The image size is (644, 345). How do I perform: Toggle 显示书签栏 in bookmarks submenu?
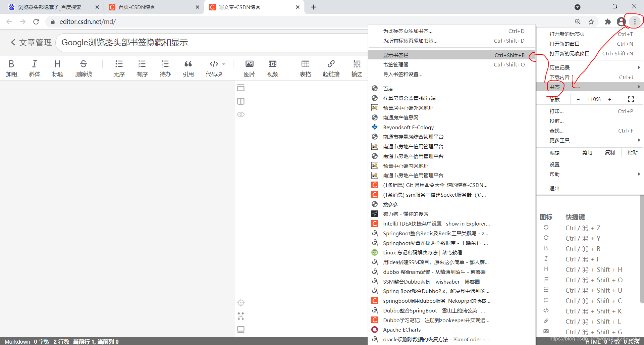(x=451, y=55)
